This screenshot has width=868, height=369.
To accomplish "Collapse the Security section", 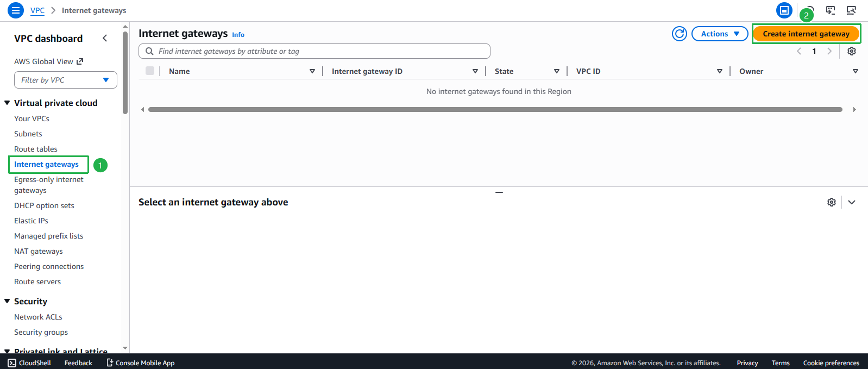I will (x=7, y=301).
